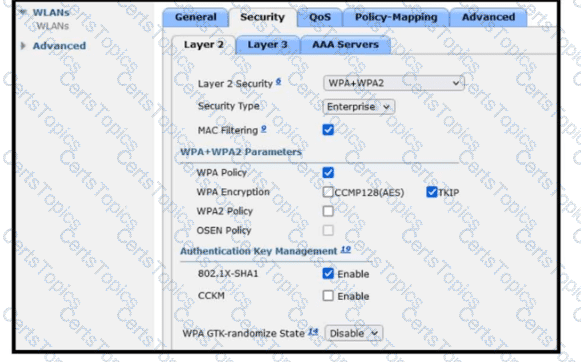Enable CCMP128(AES) encryption checkbox
This screenshot has height=362, width=581.
click(x=328, y=192)
